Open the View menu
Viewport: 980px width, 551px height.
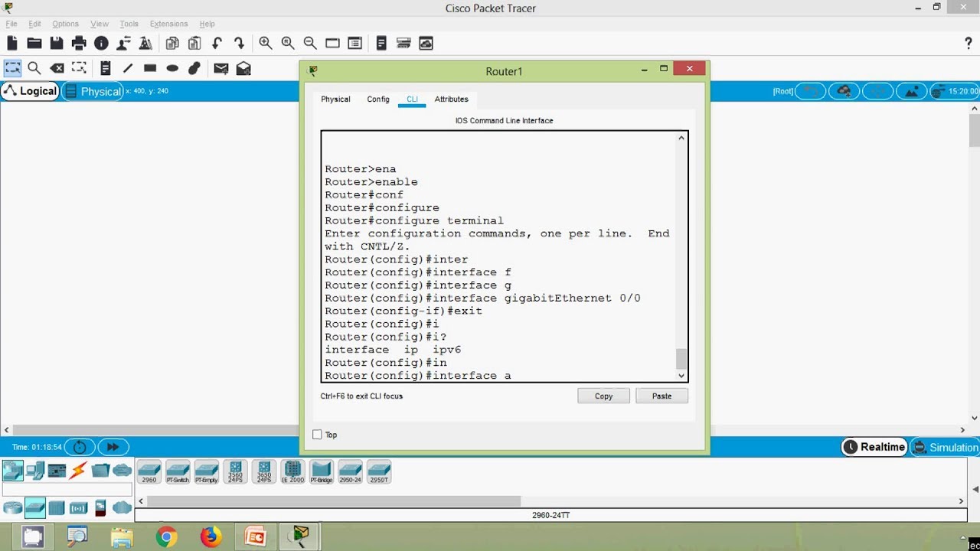[100, 24]
